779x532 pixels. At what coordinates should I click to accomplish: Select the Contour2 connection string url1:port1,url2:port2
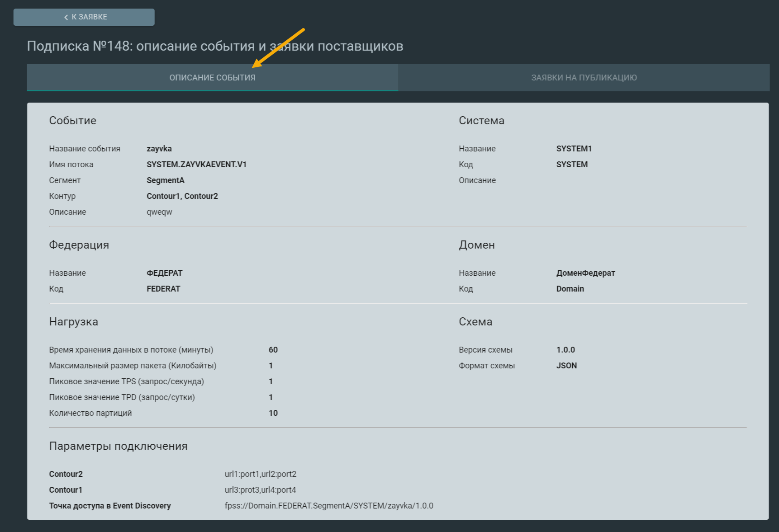pos(261,474)
